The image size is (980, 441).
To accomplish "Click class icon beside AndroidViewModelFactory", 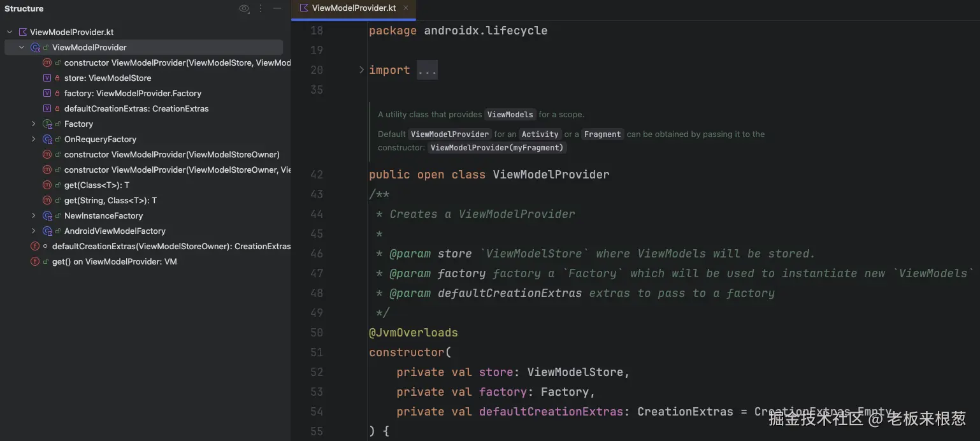I will pos(47,231).
